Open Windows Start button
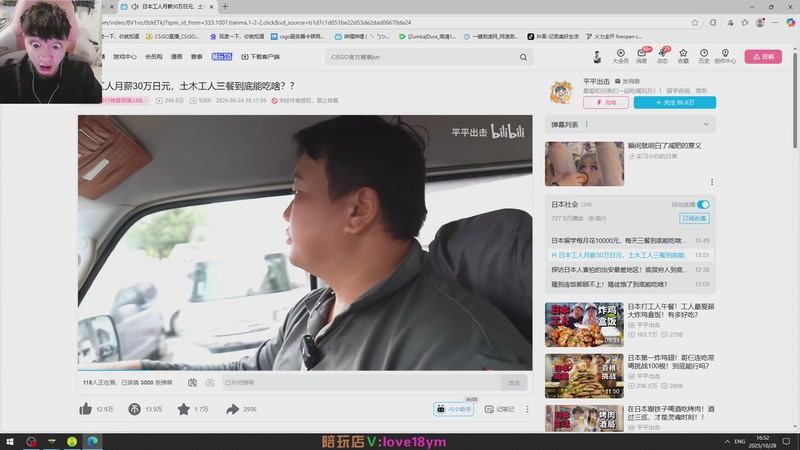Viewport: 800px width, 450px height. click(x=9, y=441)
